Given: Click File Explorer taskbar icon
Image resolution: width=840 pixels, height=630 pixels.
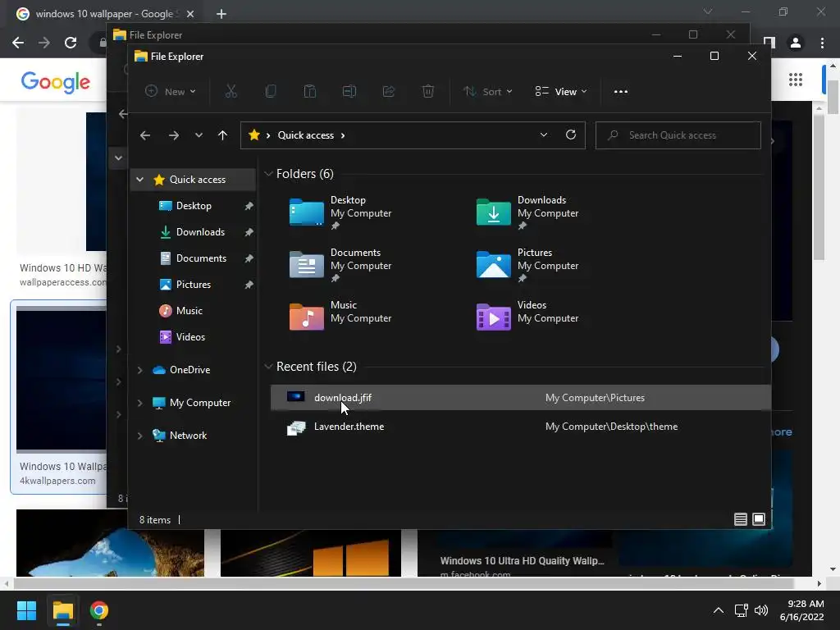Looking at the screenshot, I should click(62, 610).
